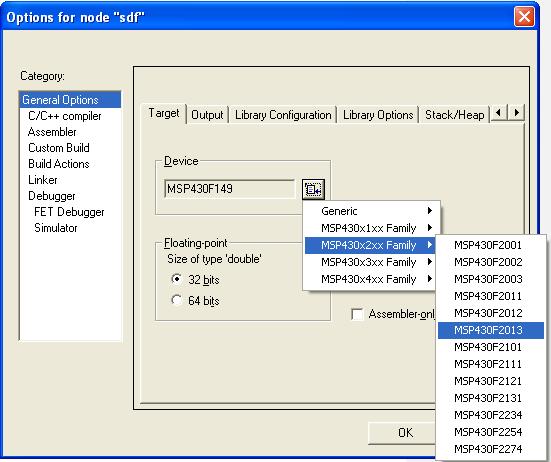Image resolution: width=551 pixels, height=462 pixels.
Task: Expand the MSP430x3xx Family submenu
Action: click(x=370, y=262)
